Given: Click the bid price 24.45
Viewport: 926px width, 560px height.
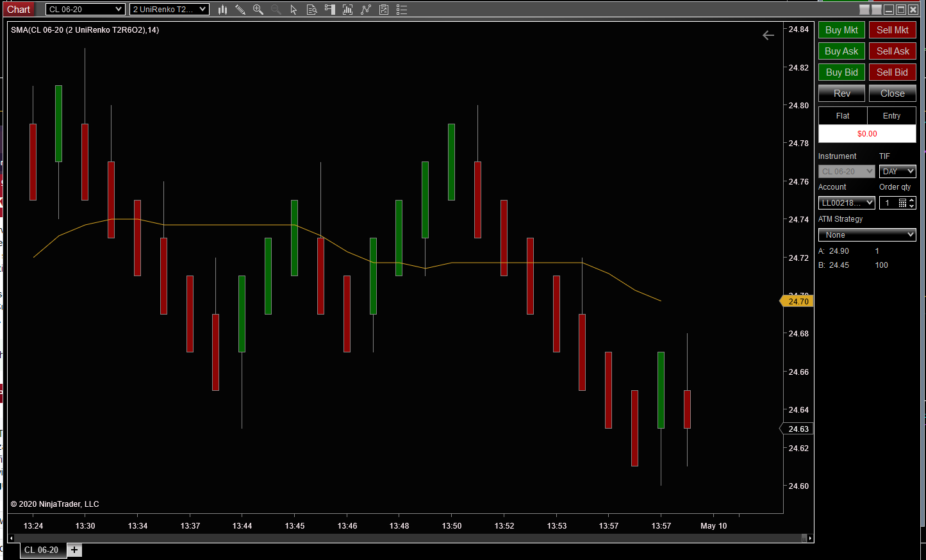Looking at the screenshot, I should pyautogui.click(x=839, y=265).
